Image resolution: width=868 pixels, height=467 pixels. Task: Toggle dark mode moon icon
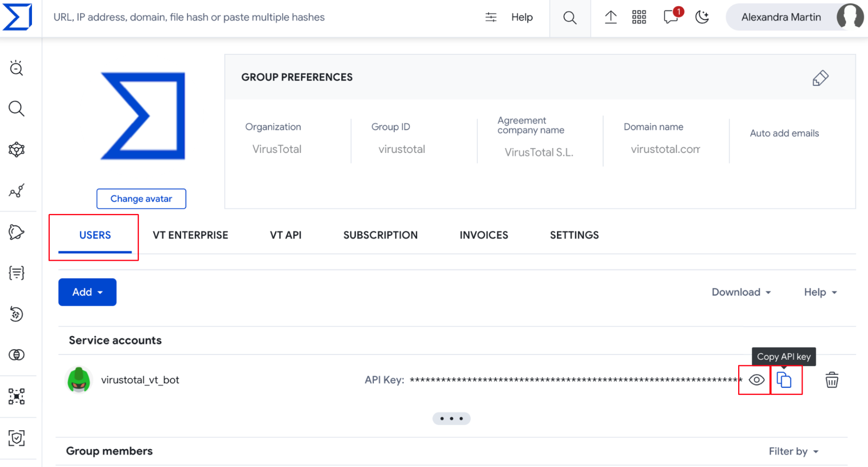click(x=702, y=17)
